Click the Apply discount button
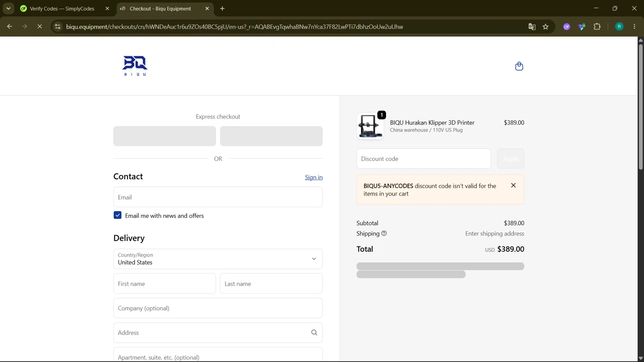The image size is (644, 362). pos(510,159)
